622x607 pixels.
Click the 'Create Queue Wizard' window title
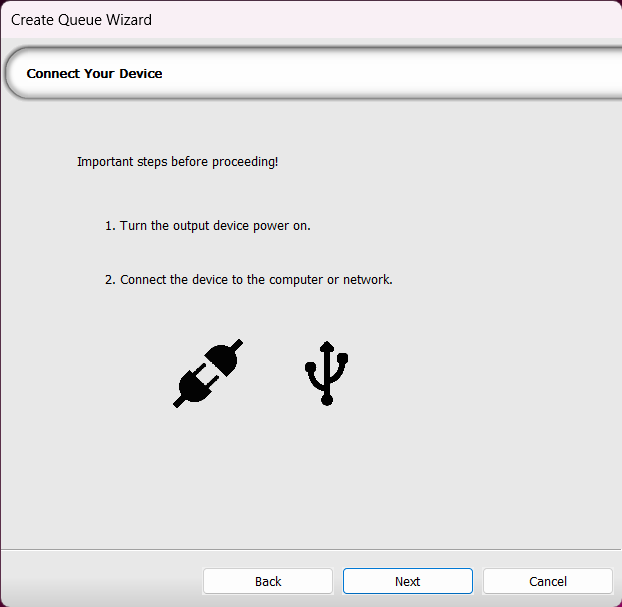pyautogui.click(x=81, y=20)
